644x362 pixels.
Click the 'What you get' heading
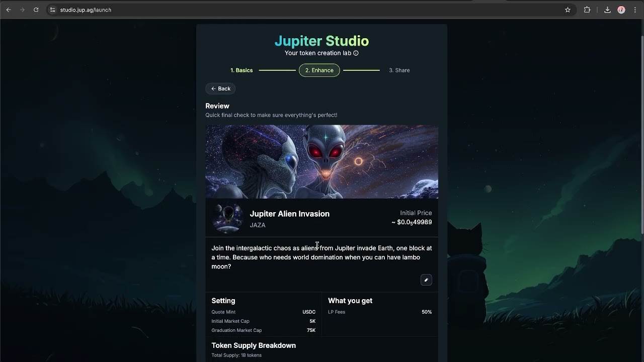[350, 301]
